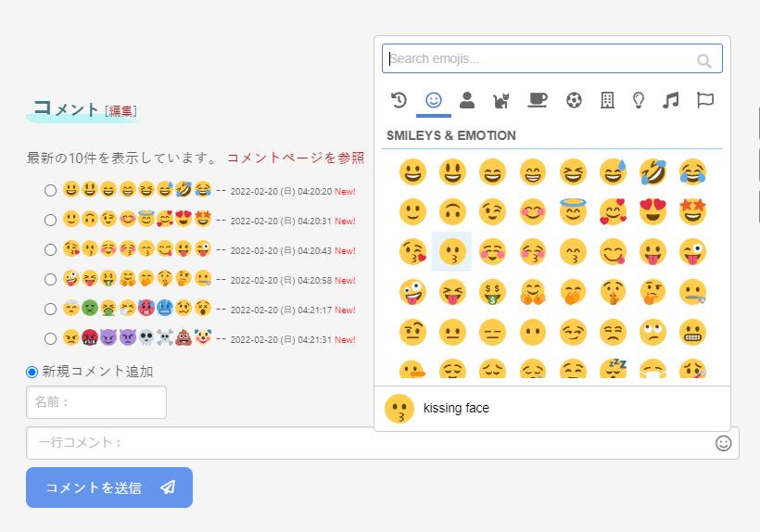Pick the rolling on floor laughing emoji
The height and width of the screenshot is (532, 760).
click(652, 171)
